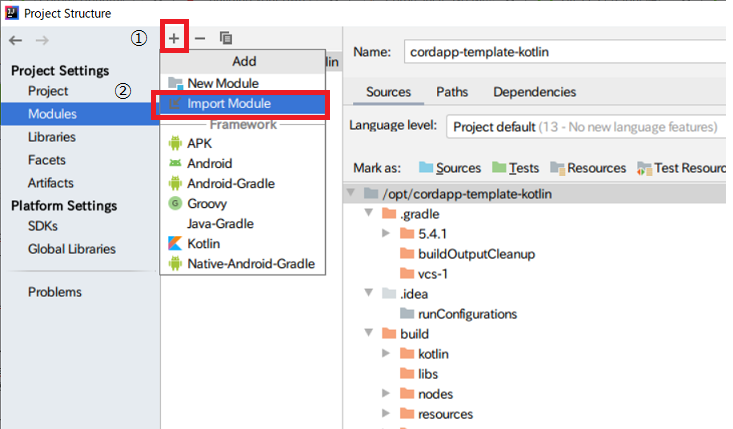Image resolution: width=733 pixels, height=429 pixels.
Task: Choose Native-Android-Gradle framework entry
Action: 243,264
